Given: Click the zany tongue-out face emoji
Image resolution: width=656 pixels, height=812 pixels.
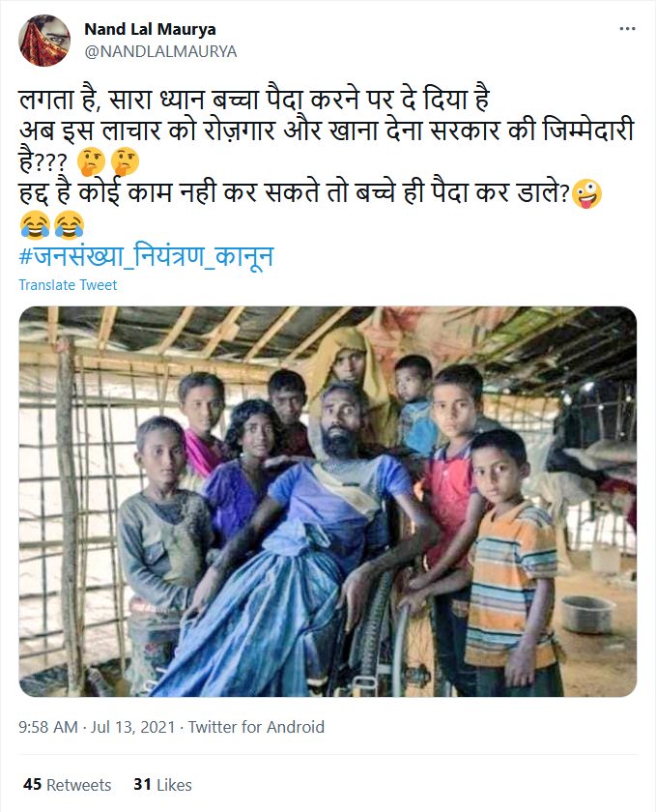Looking at the screenshot, I should click(x=586, y=193).
